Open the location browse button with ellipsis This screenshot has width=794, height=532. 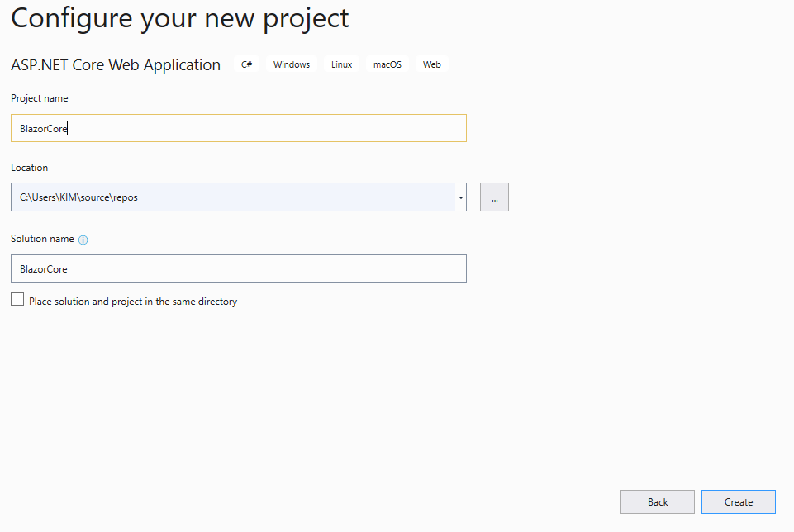tap(494, 197)
